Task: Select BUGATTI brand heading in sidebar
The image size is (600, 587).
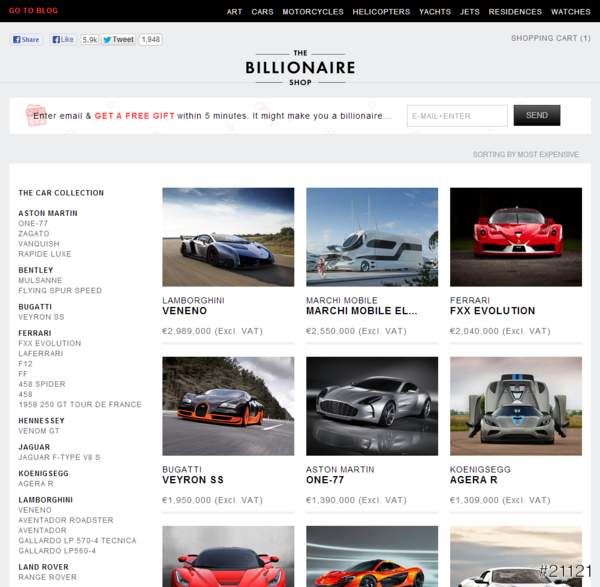Action: (35, 307)
